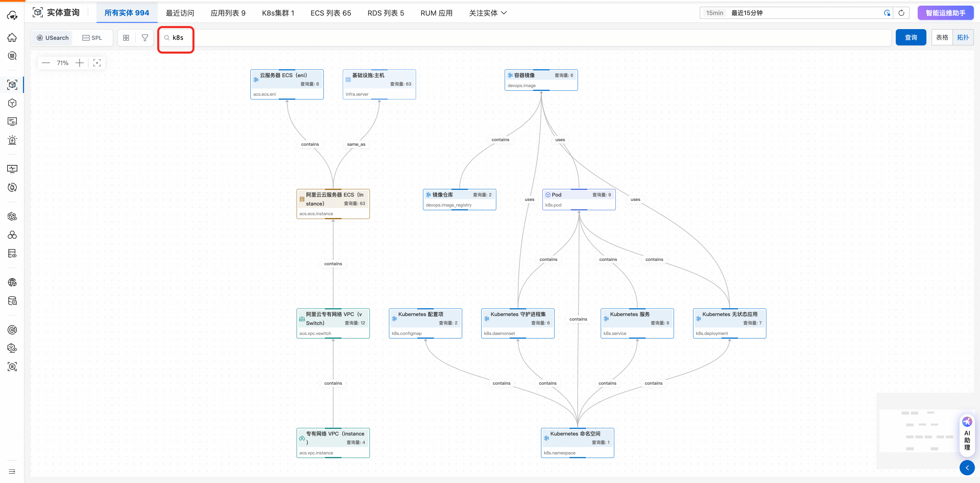This screenshot has height=483, width=980.
Task: Switch search mode to USearch
Action: [x=53, y=38]
